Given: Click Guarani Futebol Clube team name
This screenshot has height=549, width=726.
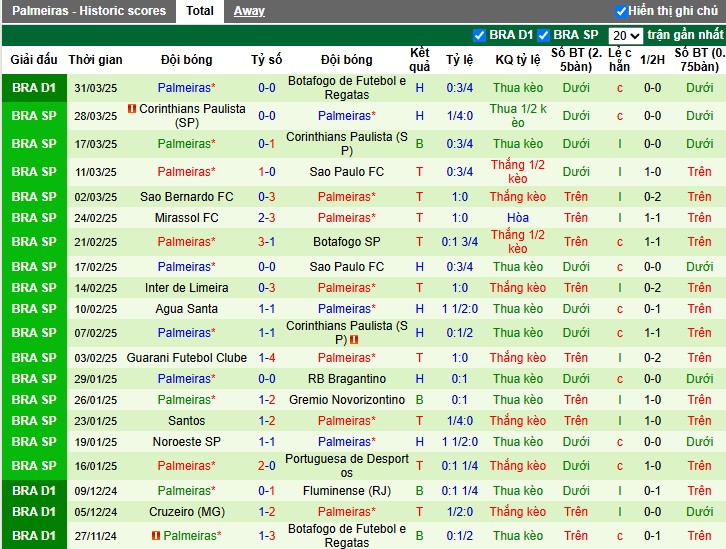Looking at the screenshot, I should coord(187,358).
